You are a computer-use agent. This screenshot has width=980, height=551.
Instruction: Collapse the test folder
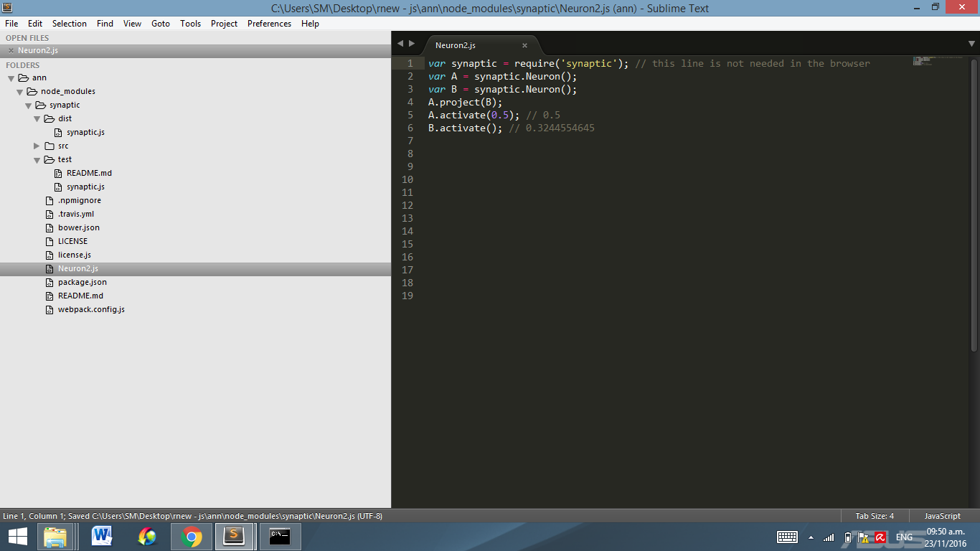click(x=37, y=160)
